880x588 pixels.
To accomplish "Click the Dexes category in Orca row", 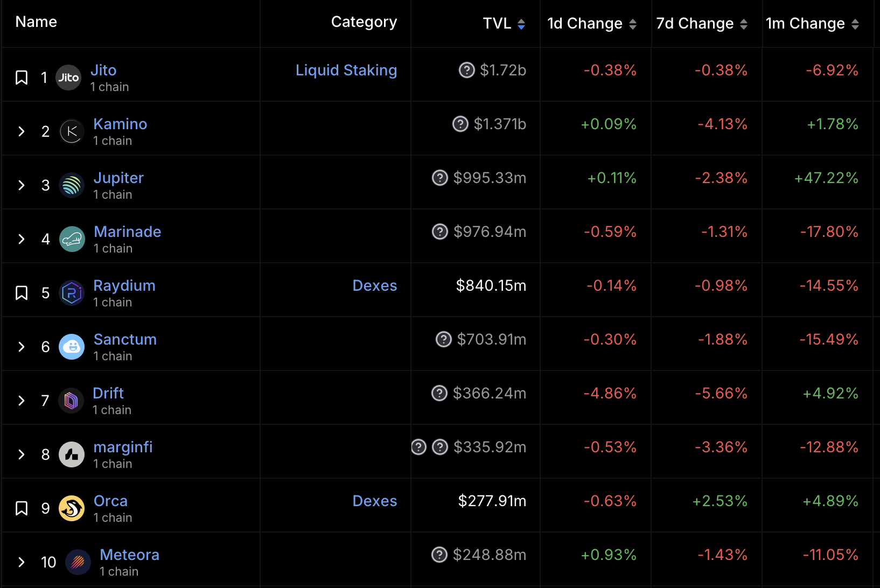I will pos(374,501).
